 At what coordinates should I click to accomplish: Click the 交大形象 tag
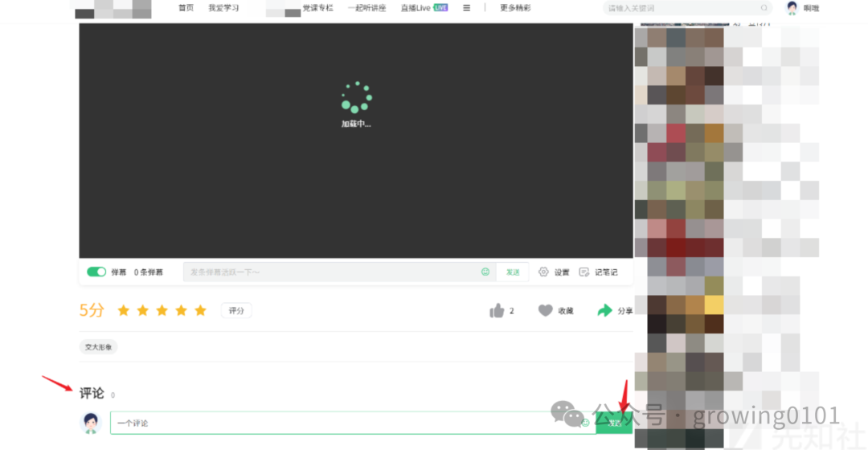point(98,347)
